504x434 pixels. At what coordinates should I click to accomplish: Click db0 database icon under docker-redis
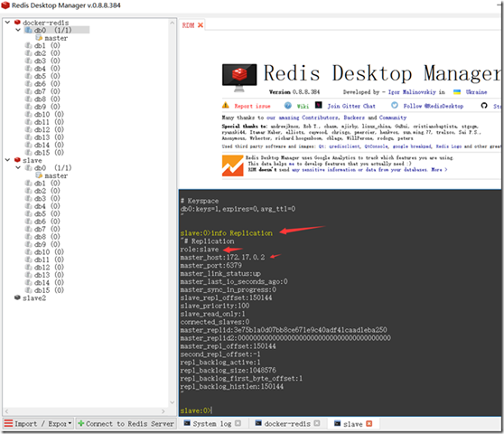pyautogui.click(x=29, y=30)
